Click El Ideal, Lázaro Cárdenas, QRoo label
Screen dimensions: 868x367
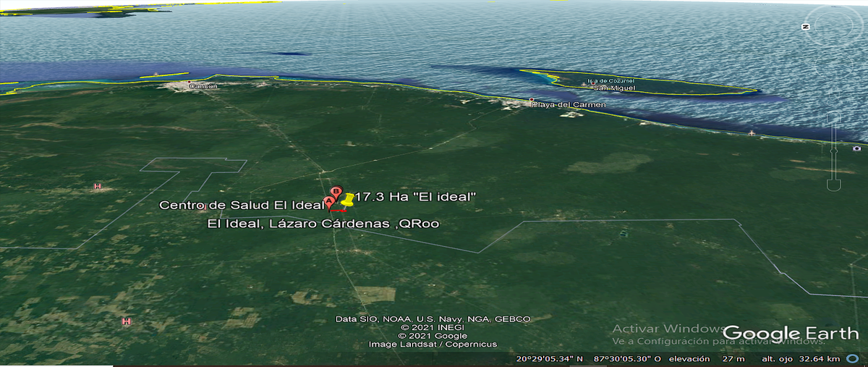coord(323,224)
